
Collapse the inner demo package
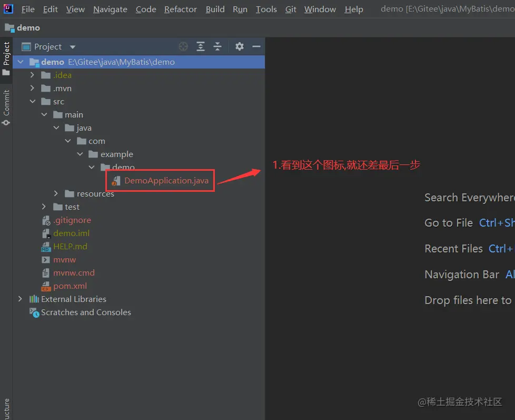92,167
